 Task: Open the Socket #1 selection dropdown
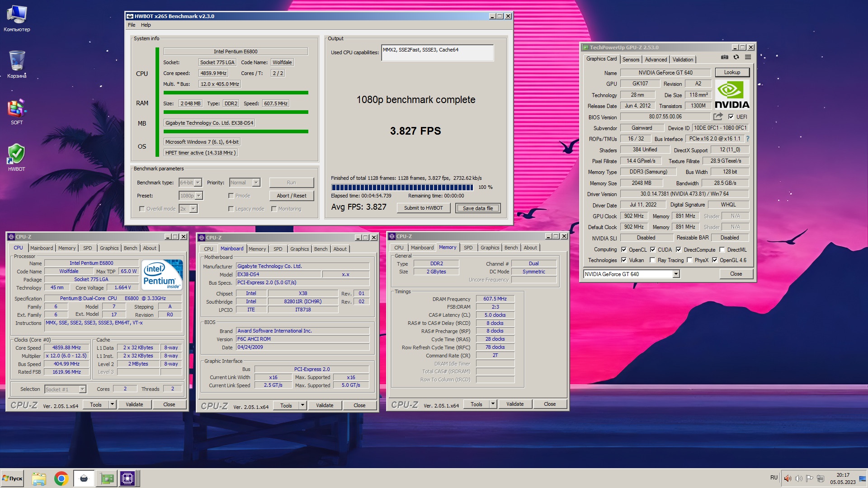(65, 389)
